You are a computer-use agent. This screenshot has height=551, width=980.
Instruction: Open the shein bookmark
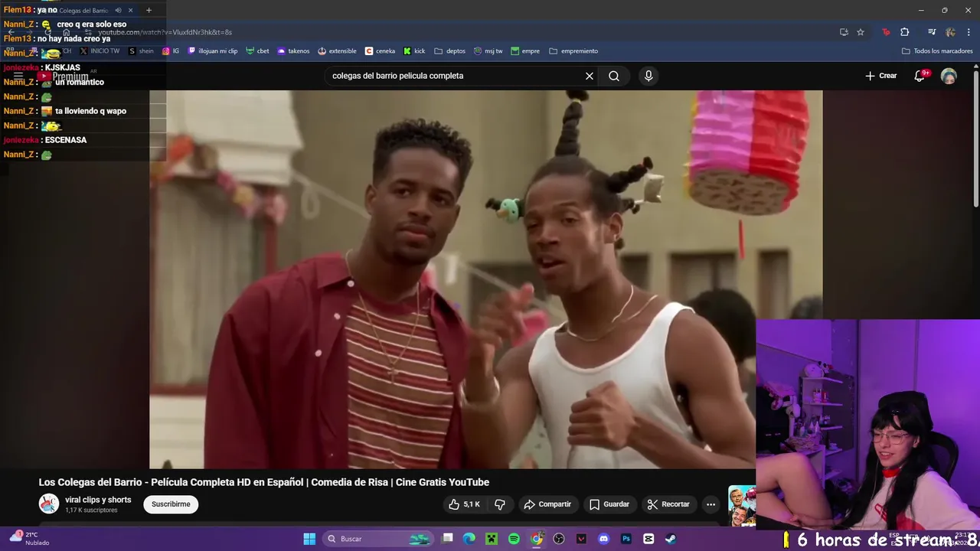[142, 51]
